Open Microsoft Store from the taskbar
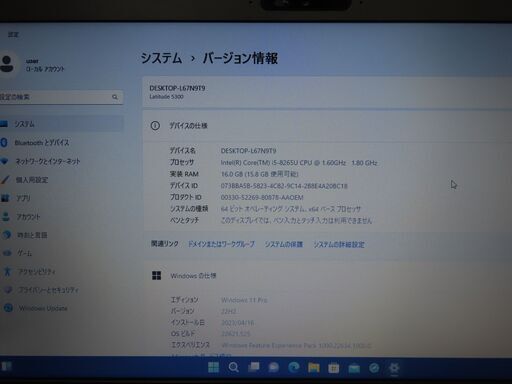Image resolution: width=512 pixels, height=384 pixels. 334,368
